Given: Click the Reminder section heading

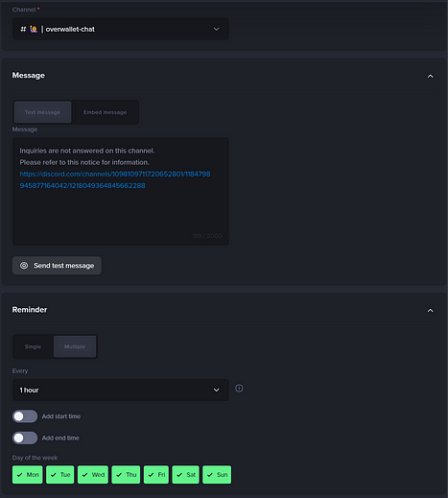Looking at the screenshot, I should coord(30,310).
